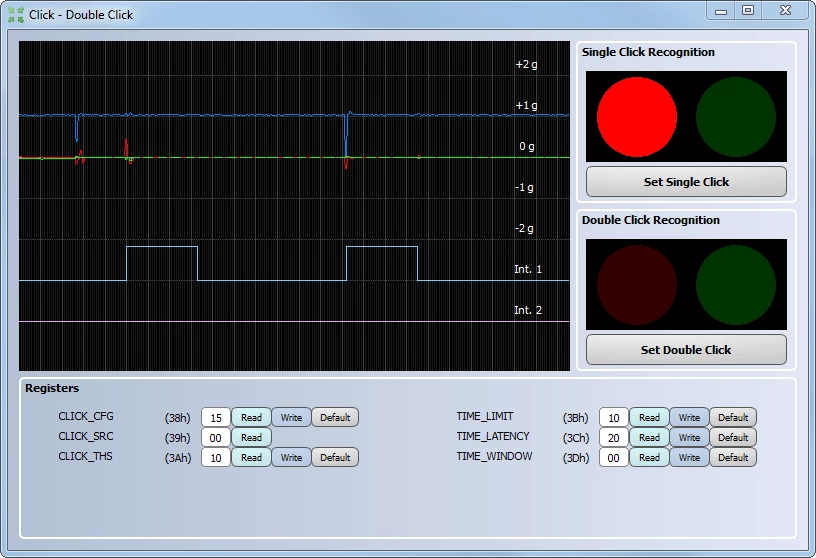Focus the CLICK_CFG value field
This screenshot has height=558, width=816.
[x=216, y=417]
